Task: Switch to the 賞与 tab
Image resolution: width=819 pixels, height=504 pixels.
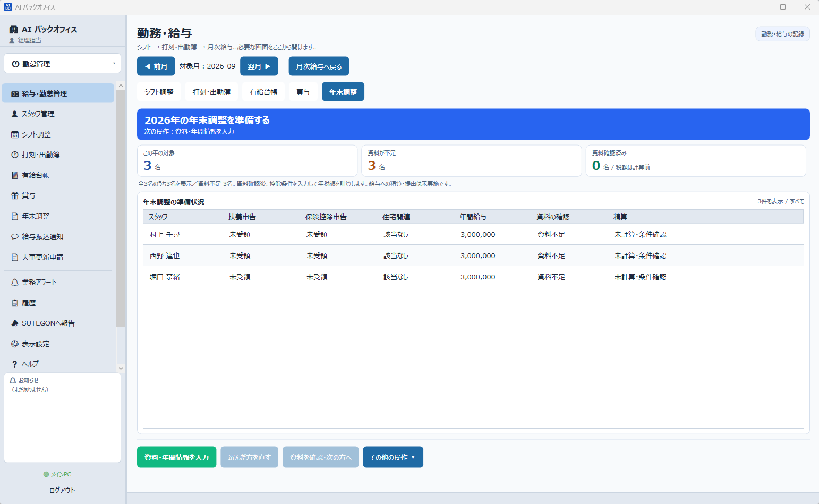Action: click(x=303, y=92)
